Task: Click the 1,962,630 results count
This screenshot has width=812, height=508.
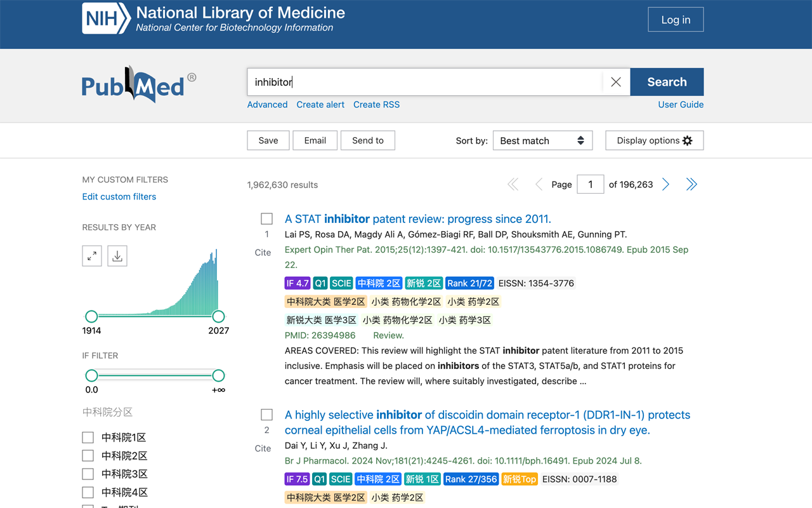Action: click(282, 185)
